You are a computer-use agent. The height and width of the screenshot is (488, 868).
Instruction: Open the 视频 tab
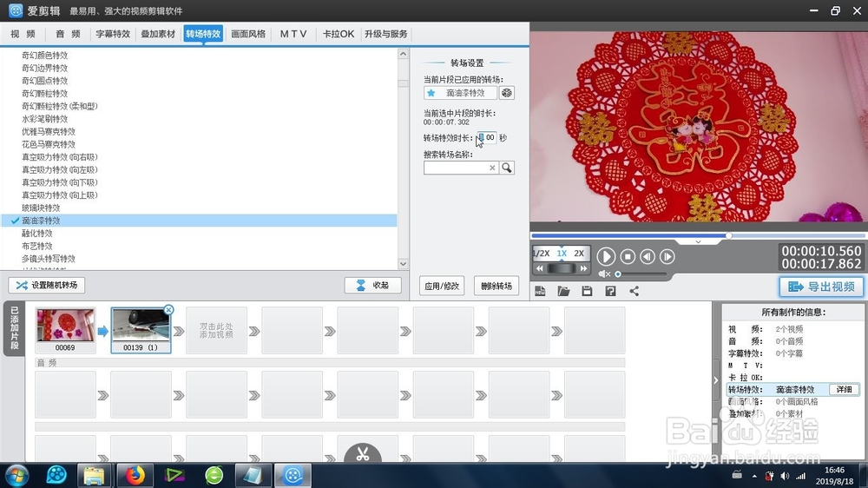(x=23, y=34)
